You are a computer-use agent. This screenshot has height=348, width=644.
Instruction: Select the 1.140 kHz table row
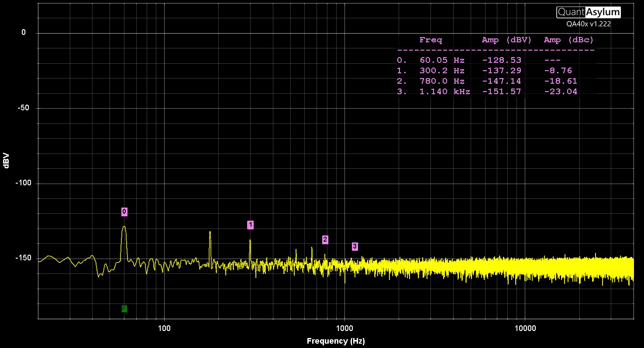click(495, 92)
